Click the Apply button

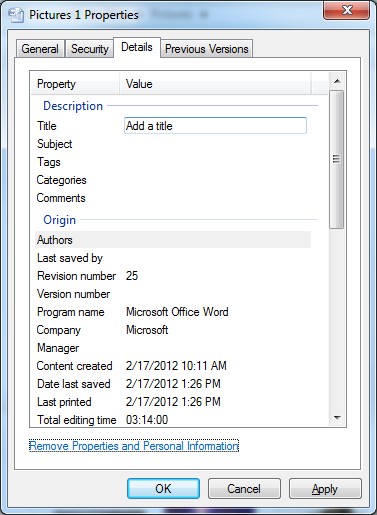click(325, 489)
